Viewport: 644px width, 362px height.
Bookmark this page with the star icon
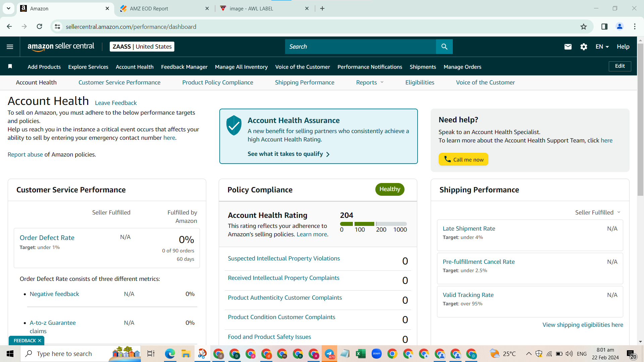(x=584, y=26)
